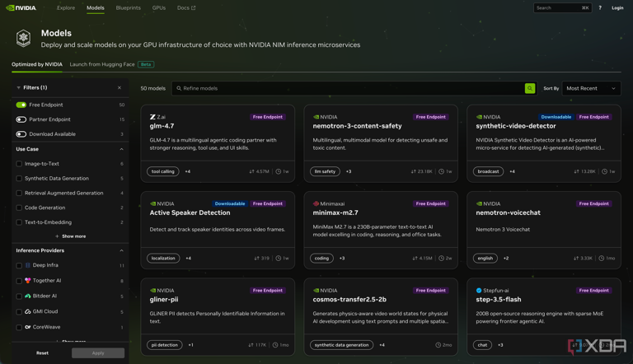Open the step-3.5-flash model title
This screenshot has height=364, width=633.
coord(498,300)
